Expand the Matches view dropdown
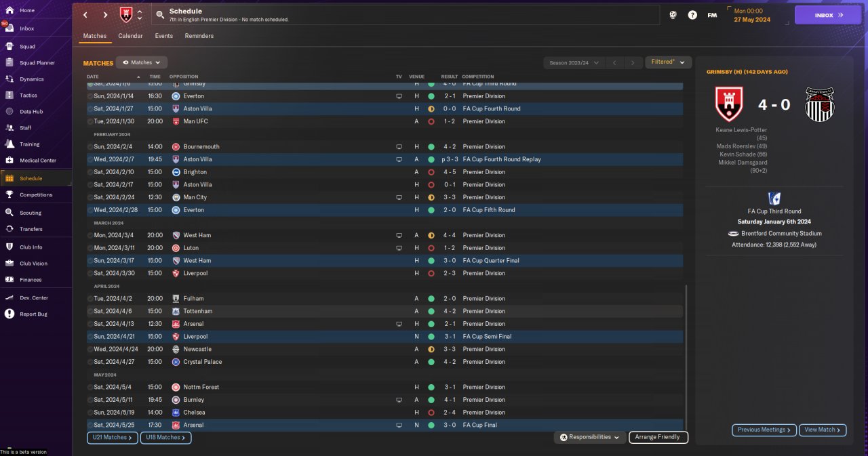Screen dimensions: 868x456 pos(142,62)
